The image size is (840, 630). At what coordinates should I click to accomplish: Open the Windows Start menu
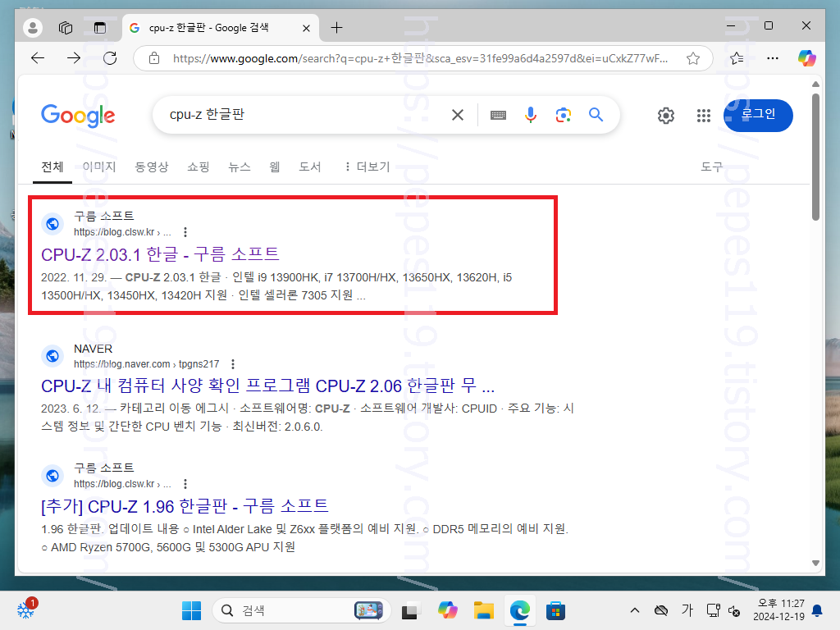pos(191,610)
